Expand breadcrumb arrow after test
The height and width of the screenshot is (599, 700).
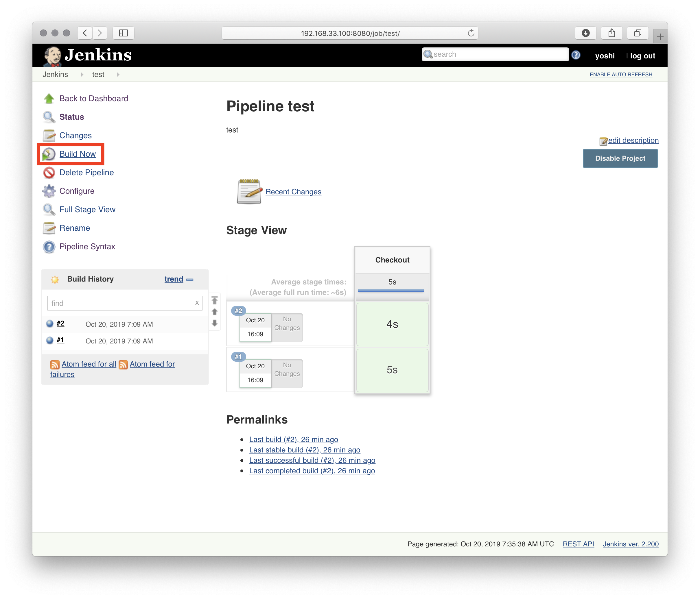[x=118, y=75]
